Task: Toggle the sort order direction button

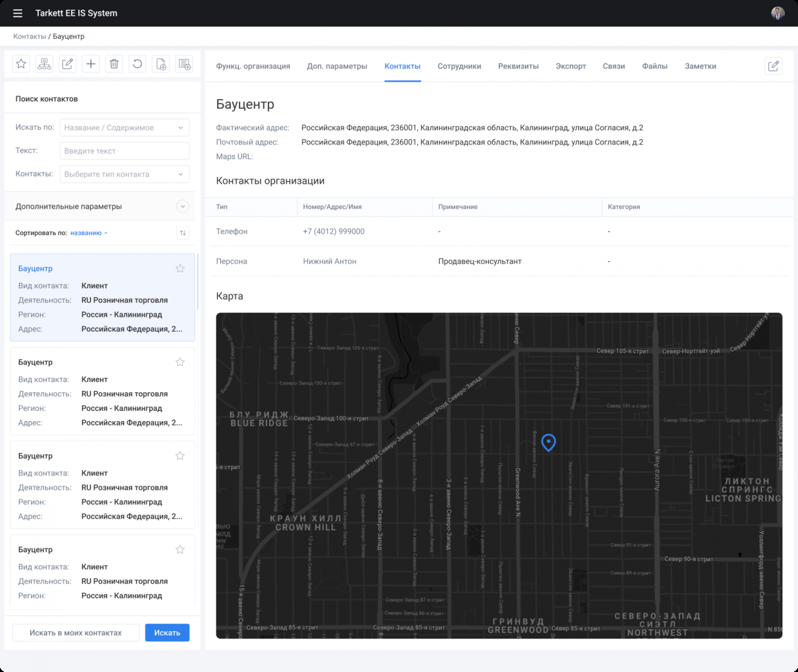Action: [x=183, y=233]
